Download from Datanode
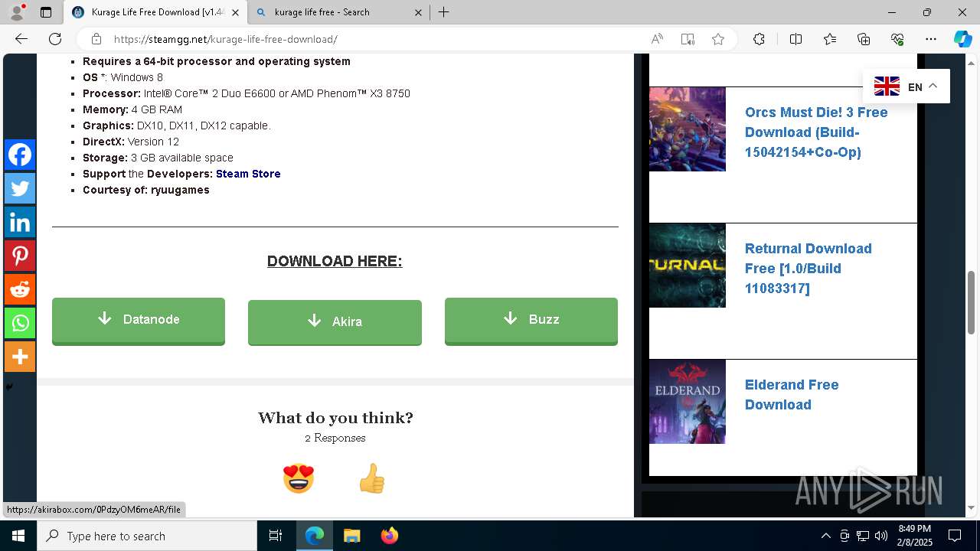Screen dimensions: 980x551 [x=139, y=321]
